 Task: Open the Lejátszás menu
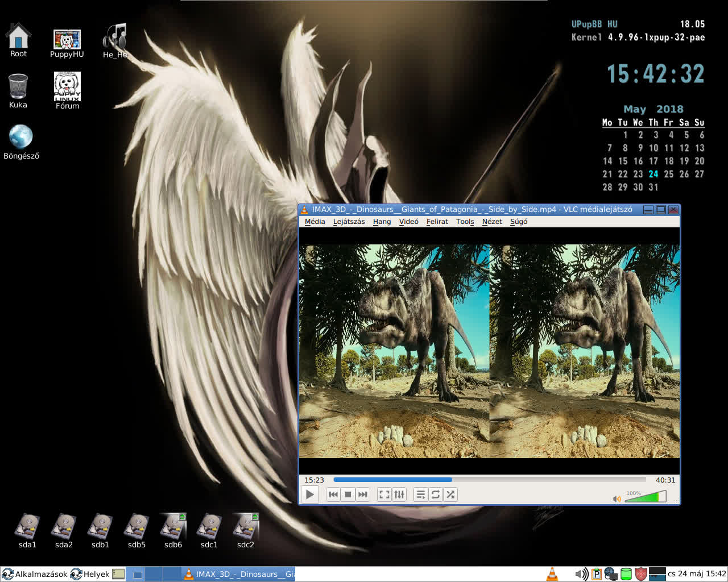(349, 222)
